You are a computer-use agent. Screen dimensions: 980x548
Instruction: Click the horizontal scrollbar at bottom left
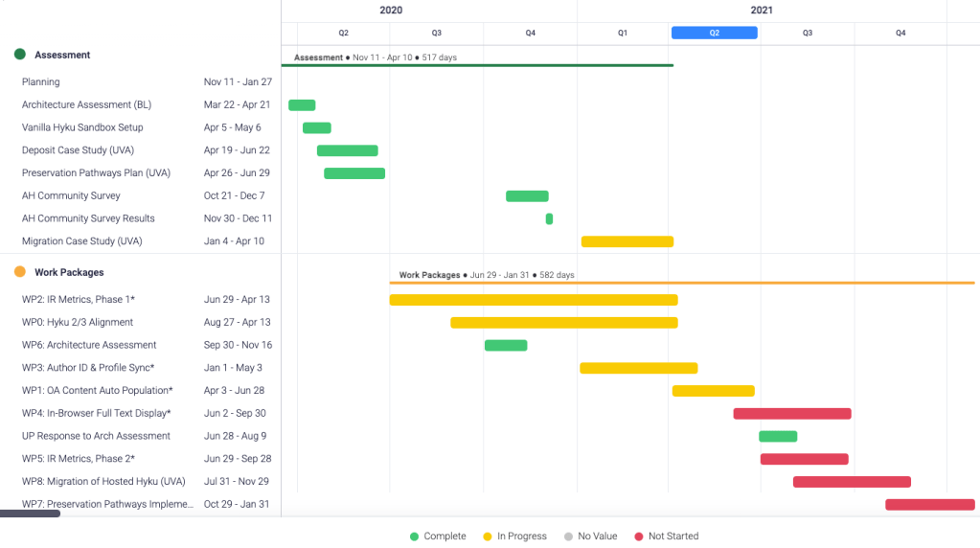[30, 514]
